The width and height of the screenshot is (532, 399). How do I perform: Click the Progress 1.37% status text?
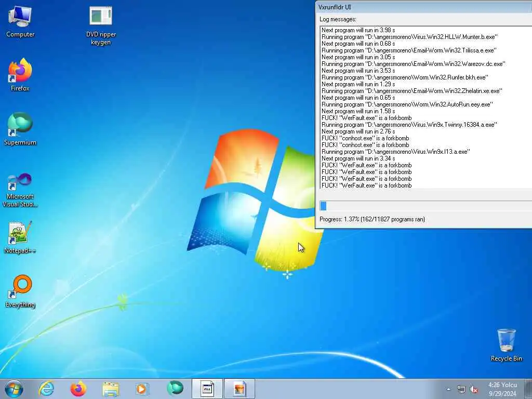pyautogui.click(x=372, y=219)
